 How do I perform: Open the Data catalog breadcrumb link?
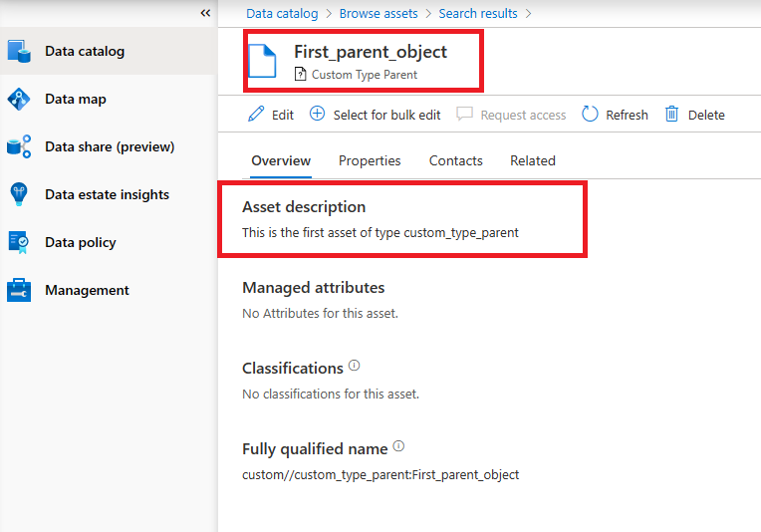coord(282,14)
